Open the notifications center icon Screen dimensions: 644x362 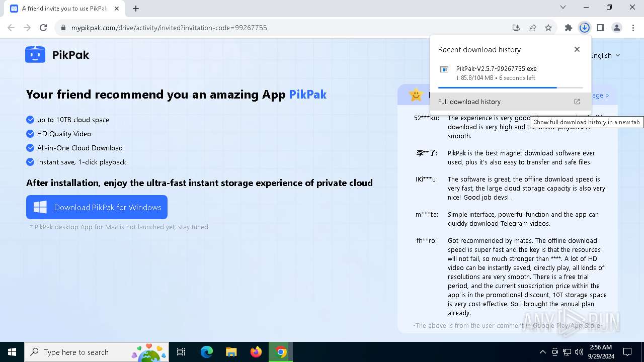pyautogui.click(x=627, y=352)
